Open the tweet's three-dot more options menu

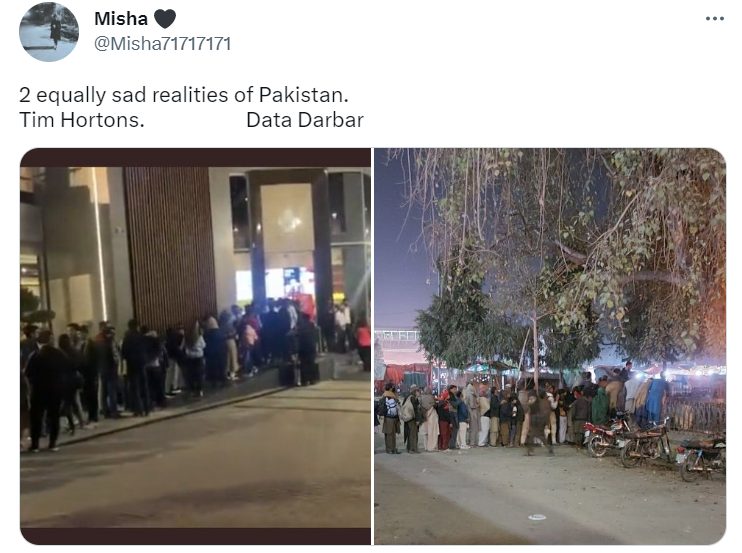click(x=715, y=19)
